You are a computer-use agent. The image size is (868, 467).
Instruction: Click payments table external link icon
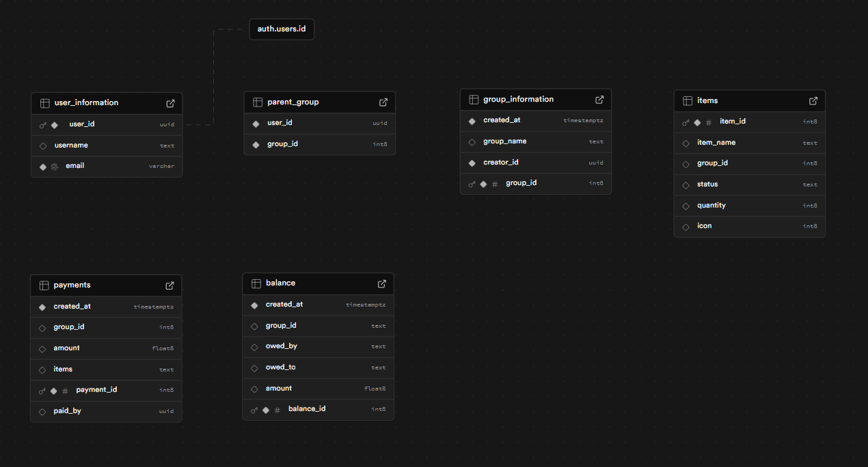coord(169,285)
